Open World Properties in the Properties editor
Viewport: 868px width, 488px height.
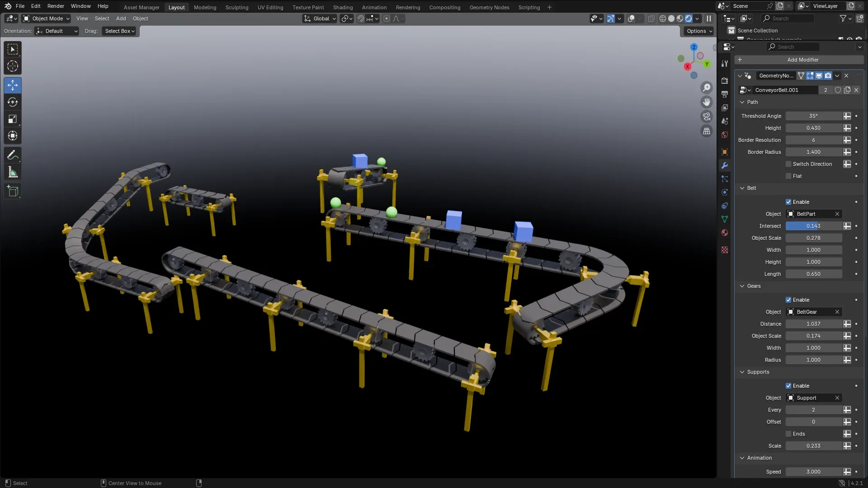pos(725,134)
